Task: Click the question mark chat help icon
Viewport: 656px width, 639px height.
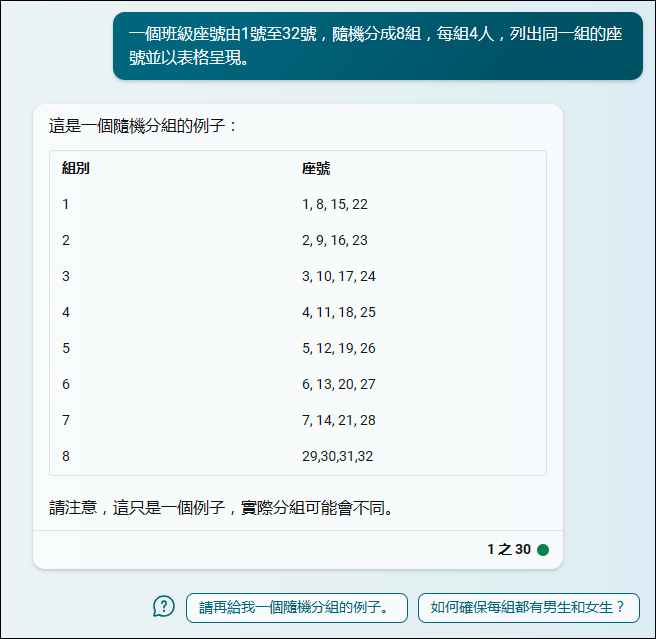Action: pos(164,606)
